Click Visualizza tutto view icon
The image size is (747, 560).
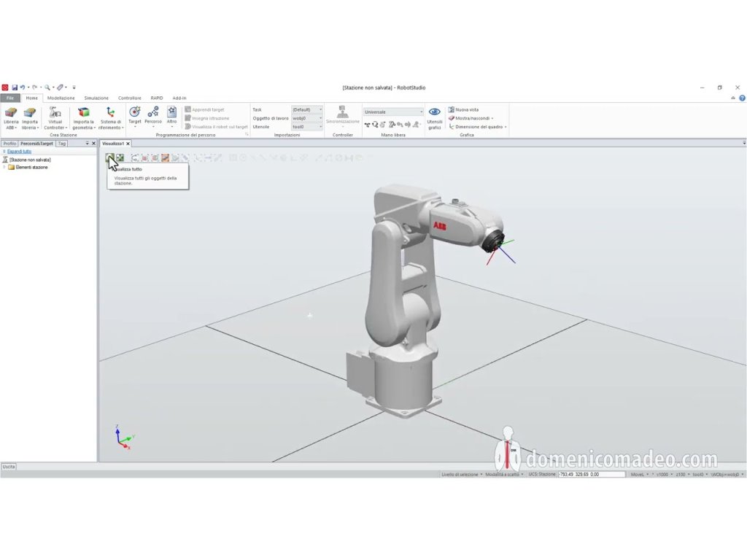[x=109, y=157]
